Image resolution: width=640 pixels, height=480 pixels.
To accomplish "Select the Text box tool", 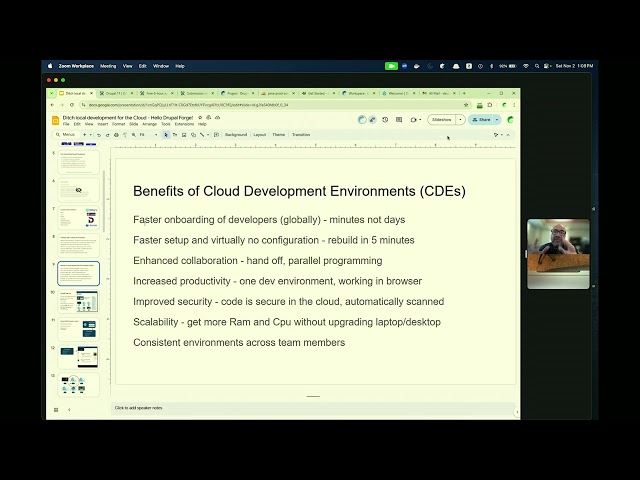I will point(175,135).
